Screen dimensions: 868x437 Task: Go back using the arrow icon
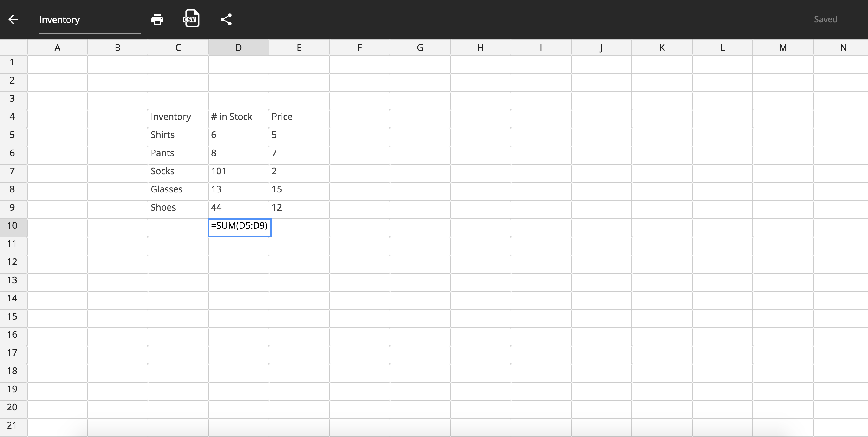click(x=14, y=19)
